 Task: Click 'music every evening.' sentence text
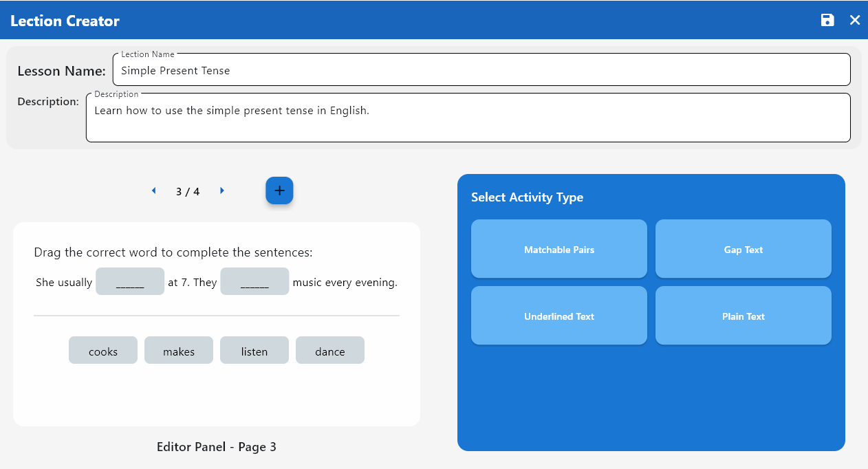tap(345, 282)
